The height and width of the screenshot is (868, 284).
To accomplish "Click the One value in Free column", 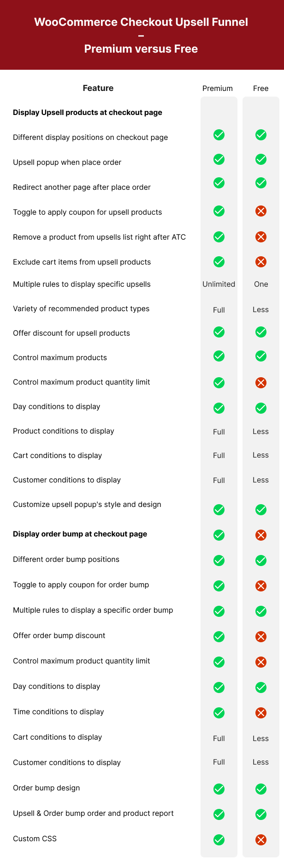I will click(x=261, y=284).
